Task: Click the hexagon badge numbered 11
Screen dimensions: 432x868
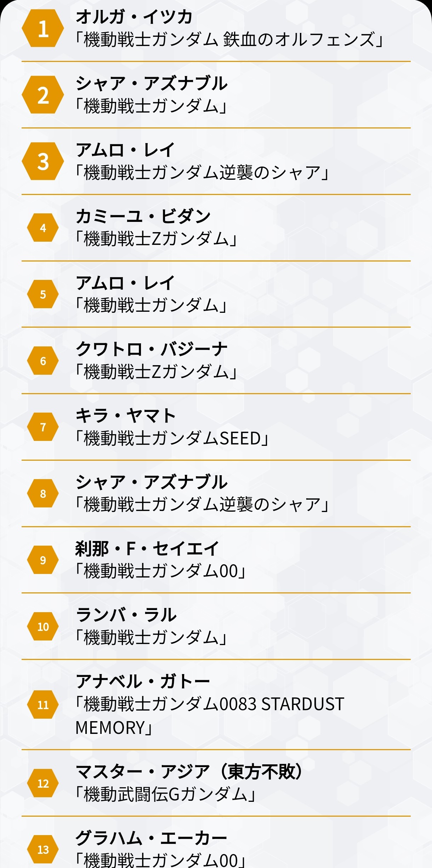Action: point(43,705)
